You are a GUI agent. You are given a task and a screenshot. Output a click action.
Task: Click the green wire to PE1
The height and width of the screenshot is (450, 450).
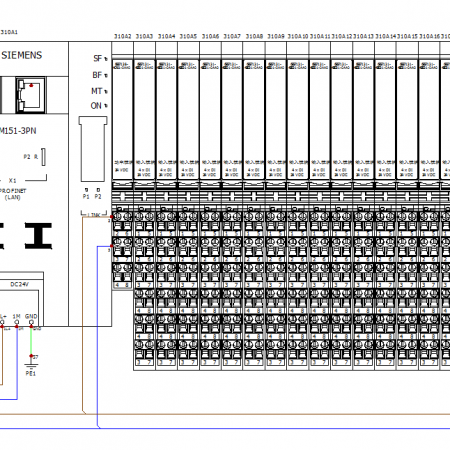pos(31,342)
